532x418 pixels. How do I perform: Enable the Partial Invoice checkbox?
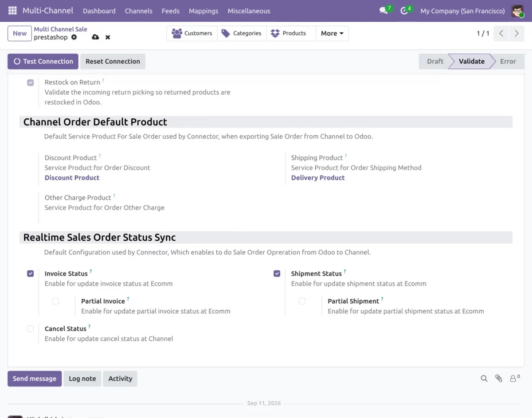pyautogui.click(x=55, y=301)
